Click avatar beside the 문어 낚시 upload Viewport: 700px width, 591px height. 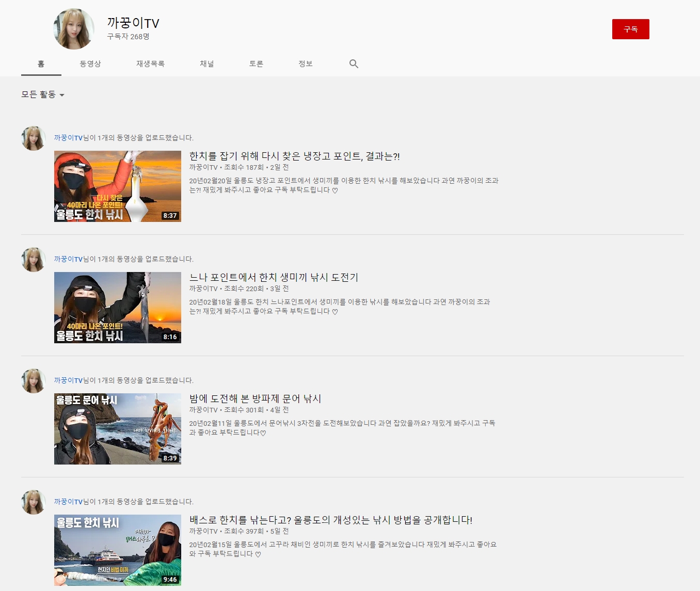[34, 381]
